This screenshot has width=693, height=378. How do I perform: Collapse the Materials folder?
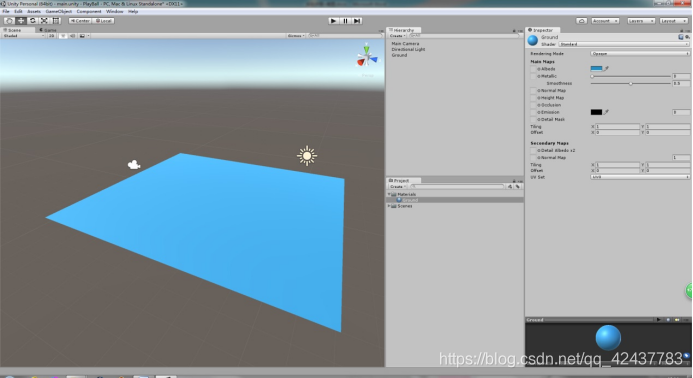pyautogui.click(x=389, y=194)
